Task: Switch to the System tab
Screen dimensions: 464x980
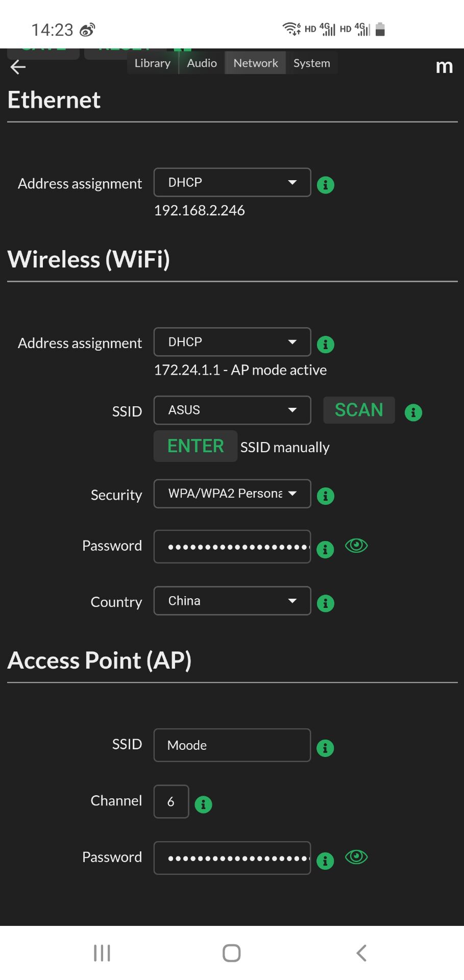Action: point(312,63)
